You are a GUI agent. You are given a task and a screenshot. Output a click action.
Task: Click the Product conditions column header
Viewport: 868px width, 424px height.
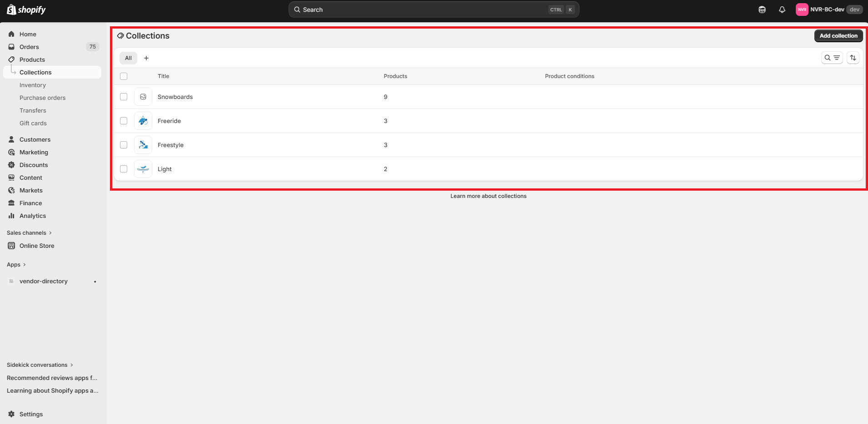click(569, 76)
